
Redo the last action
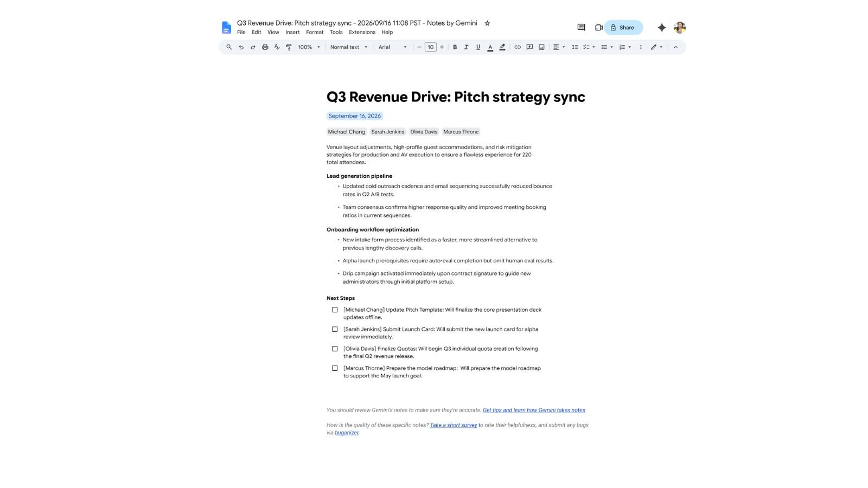pos(253,47)
